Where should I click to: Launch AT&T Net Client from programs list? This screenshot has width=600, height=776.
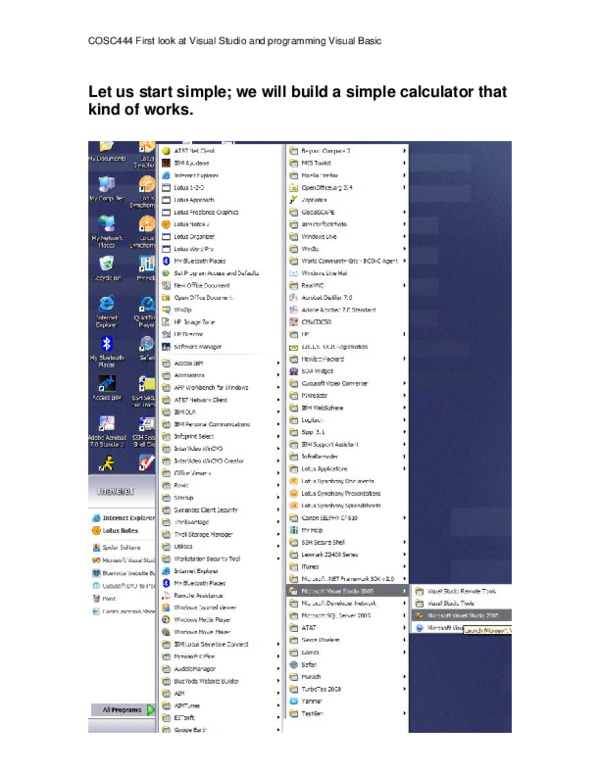[x=188, y=150]
